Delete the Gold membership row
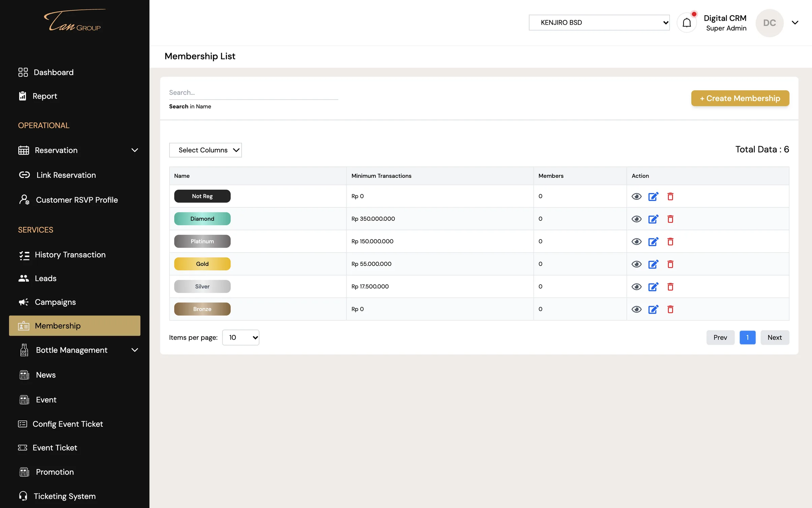Image resolution: width=812 pixels, height=508 pixels. pos(670,264)
